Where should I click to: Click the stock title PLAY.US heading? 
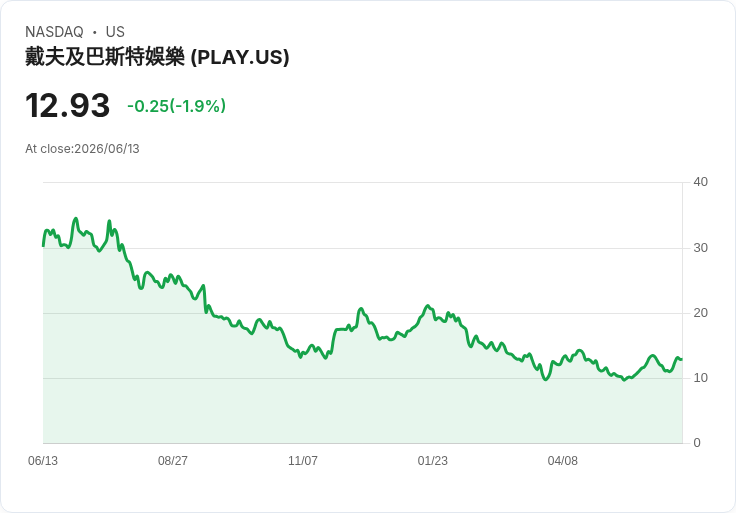click(x=157, y=57)
